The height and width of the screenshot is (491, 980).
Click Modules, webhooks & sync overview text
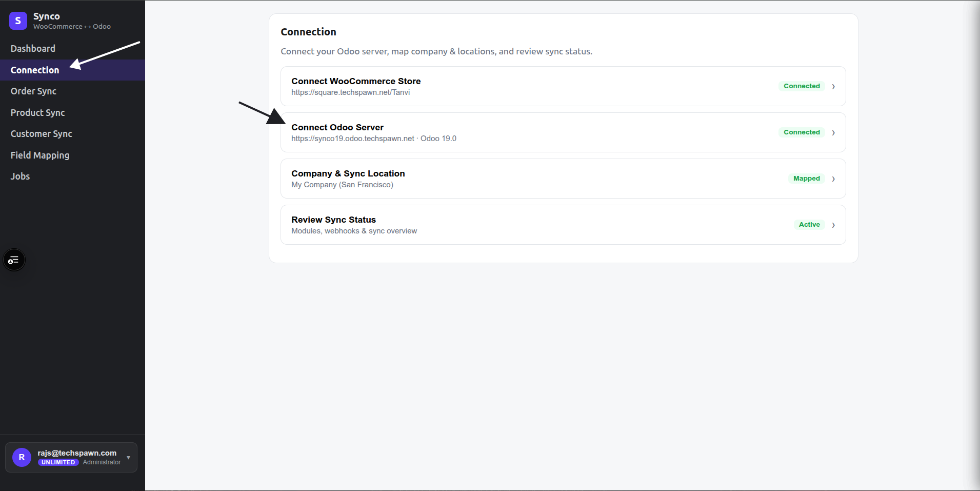[354, 231]
